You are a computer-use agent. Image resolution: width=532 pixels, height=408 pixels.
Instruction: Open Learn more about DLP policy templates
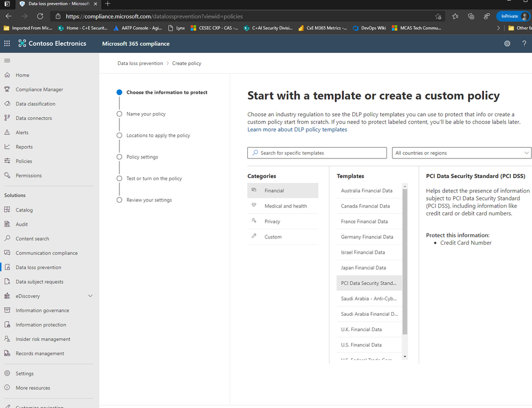(x=297, y=129)
